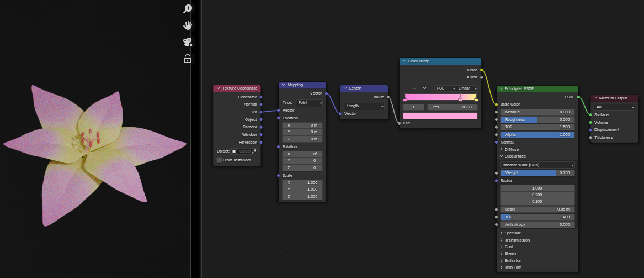Click eyedropper in Texture Coordinate Object field
The image size is (644, 278).
coord(254,151)
